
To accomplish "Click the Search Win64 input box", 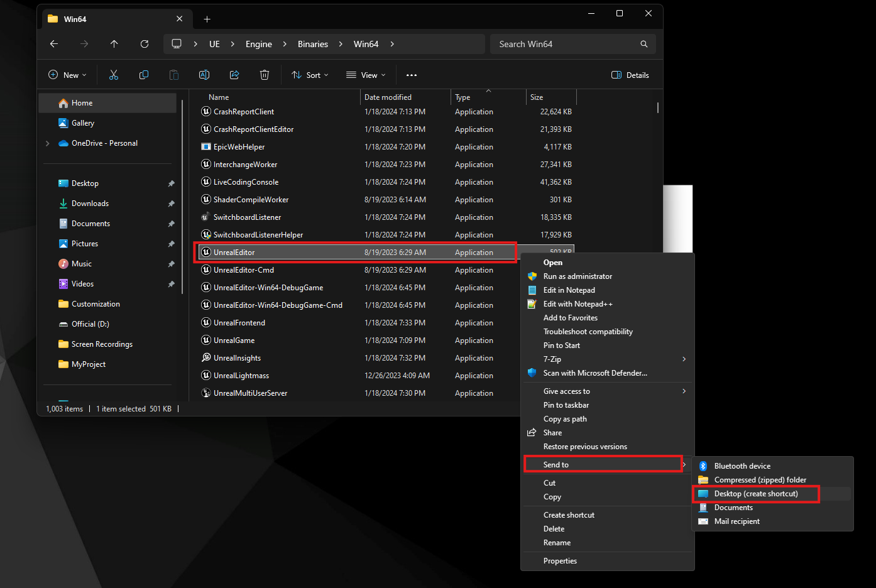I will coord(566,44).
